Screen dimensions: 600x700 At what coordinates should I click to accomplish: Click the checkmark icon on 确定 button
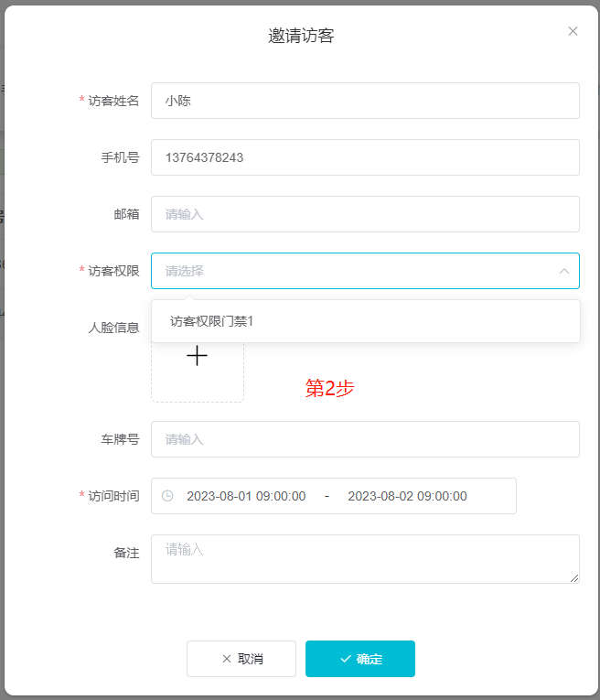point(346,659)
